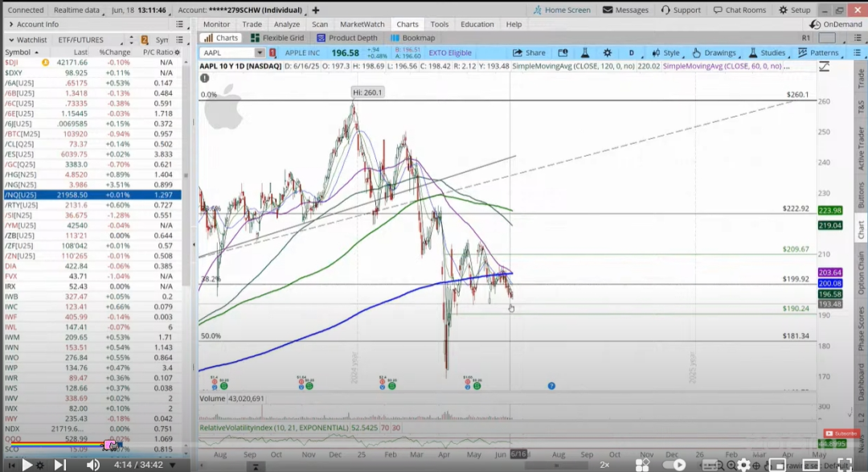
Task: Open video player settings gear
Action: click(x=743, y=466)
